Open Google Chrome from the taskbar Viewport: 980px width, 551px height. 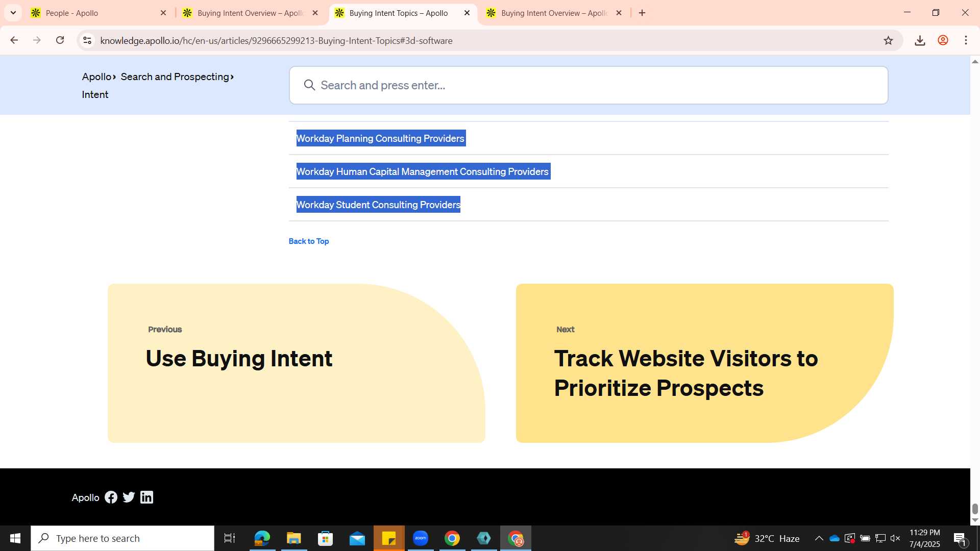pyautogui.click(x=452, y=538)
